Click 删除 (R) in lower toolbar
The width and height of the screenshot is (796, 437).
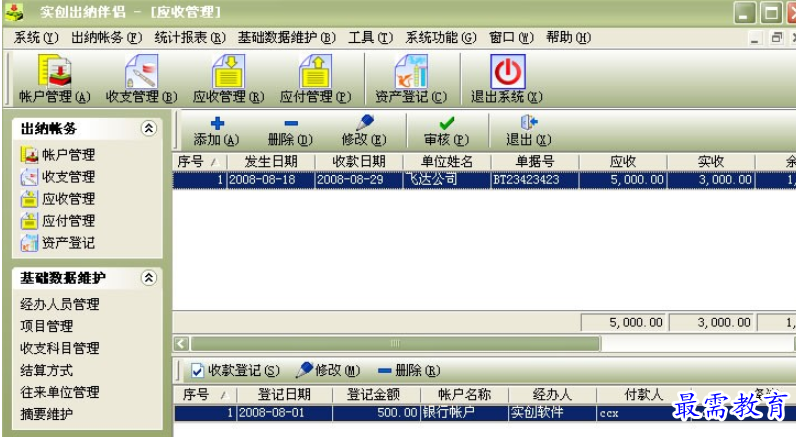[x=409, y=371]
